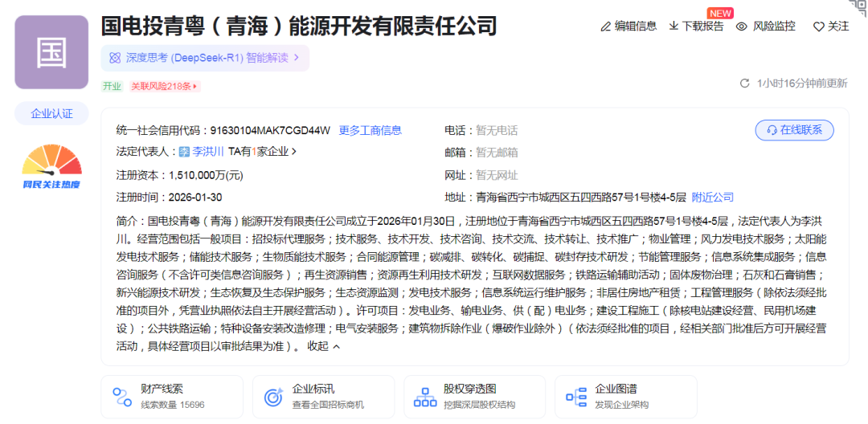868x424 pixels.
Task: Toggle the 关注 heart icon
Action: pos(818,26)
